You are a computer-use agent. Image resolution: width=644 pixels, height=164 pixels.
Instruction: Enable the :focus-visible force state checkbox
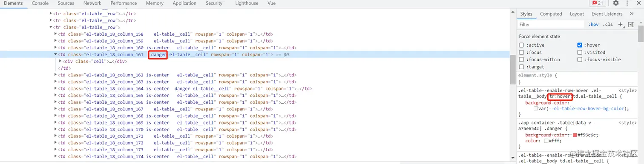point(580,59)
